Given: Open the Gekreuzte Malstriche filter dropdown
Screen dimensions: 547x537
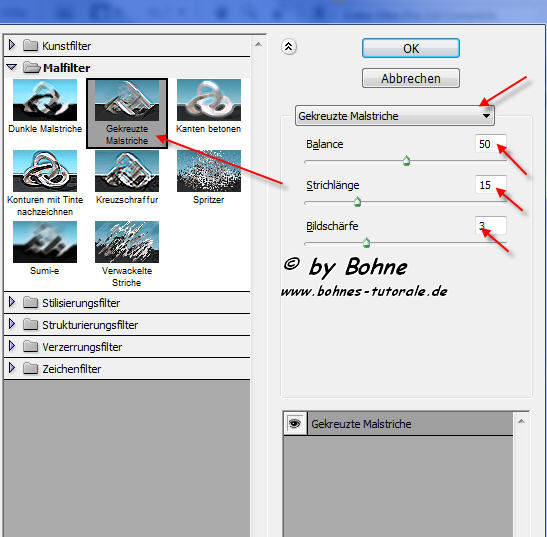Looking at the screenshot, I should 395,116.
